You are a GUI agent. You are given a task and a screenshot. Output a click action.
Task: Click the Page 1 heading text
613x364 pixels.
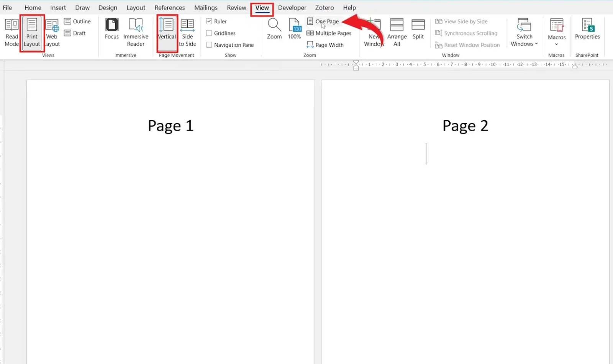point(171,126)
